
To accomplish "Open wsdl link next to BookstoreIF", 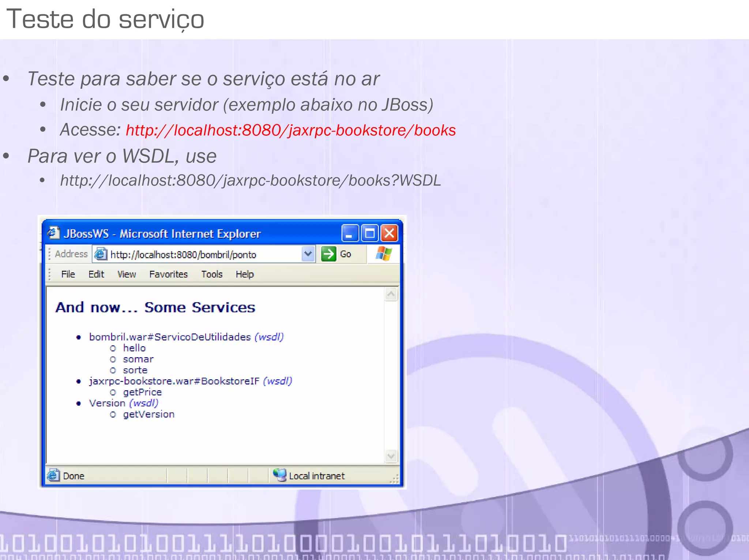I will click(x=278, y=381).
